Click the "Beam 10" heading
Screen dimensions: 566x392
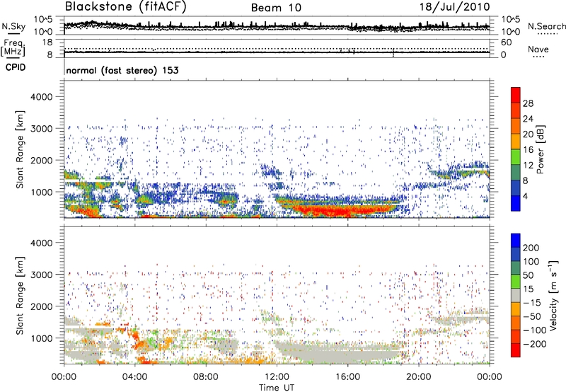(x=276, y=8)
